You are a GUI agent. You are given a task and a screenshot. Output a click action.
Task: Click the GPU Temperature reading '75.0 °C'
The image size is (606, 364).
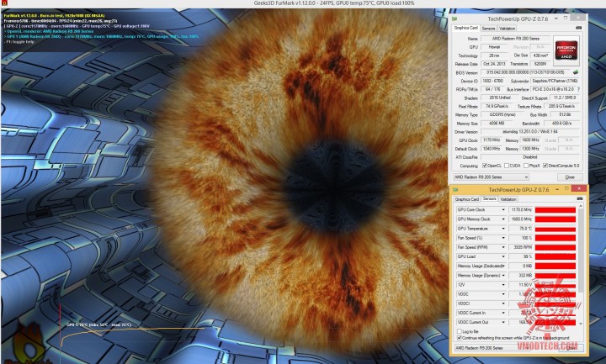click(521, 229)
